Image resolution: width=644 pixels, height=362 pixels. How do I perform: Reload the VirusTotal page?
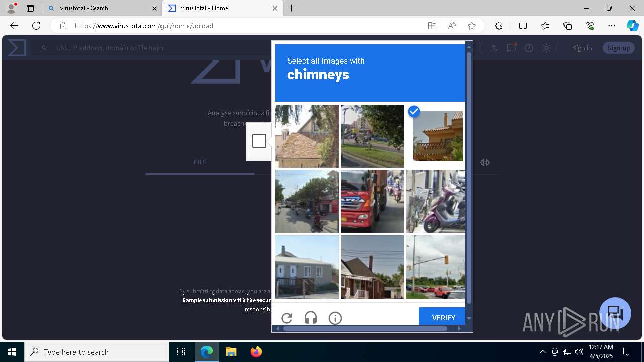(36, 26)
